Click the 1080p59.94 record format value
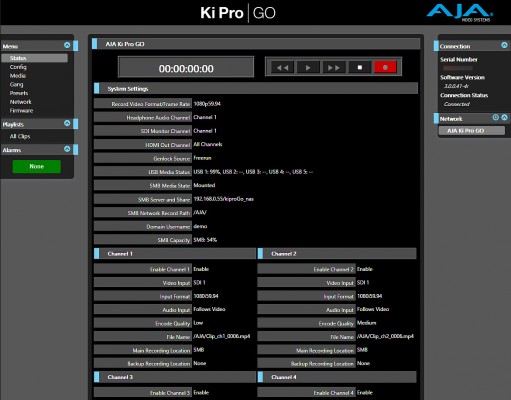 coord(207,104)
